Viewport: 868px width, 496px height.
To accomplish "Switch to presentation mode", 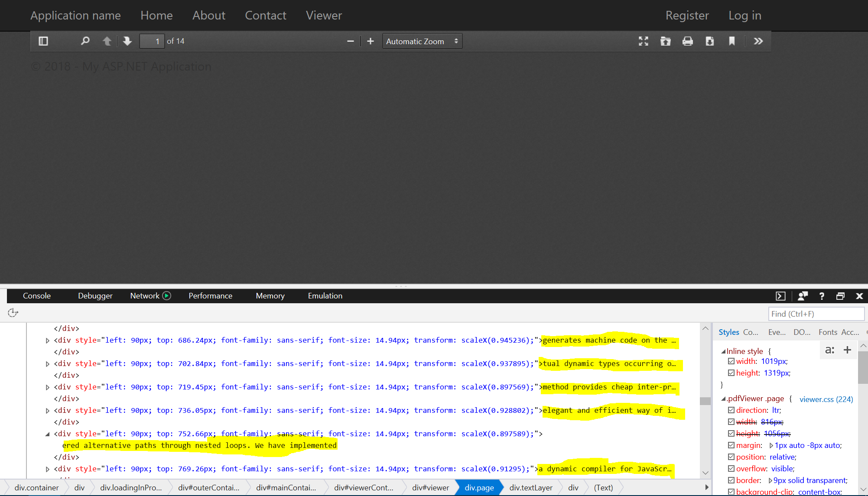I will pyautogui.click(x=644, y=41).
